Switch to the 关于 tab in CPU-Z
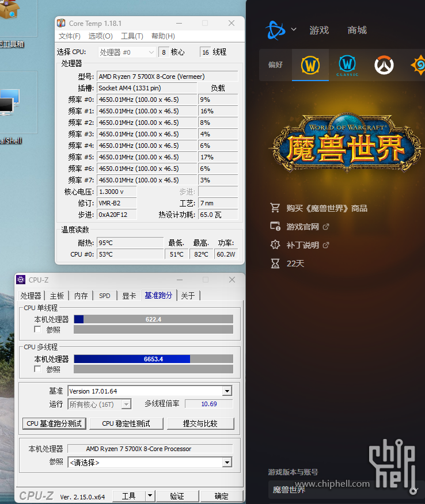Image resolution: width=425 pixels, height=504 pixels. (x=188, y=296)
